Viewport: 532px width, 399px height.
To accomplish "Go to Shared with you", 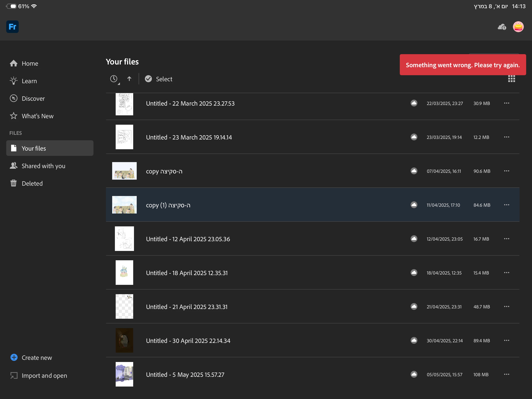I will tap(43, 166).
